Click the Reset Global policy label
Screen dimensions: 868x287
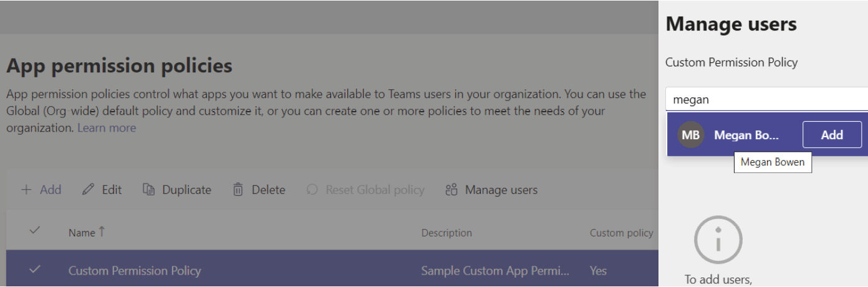click(375, 190)
